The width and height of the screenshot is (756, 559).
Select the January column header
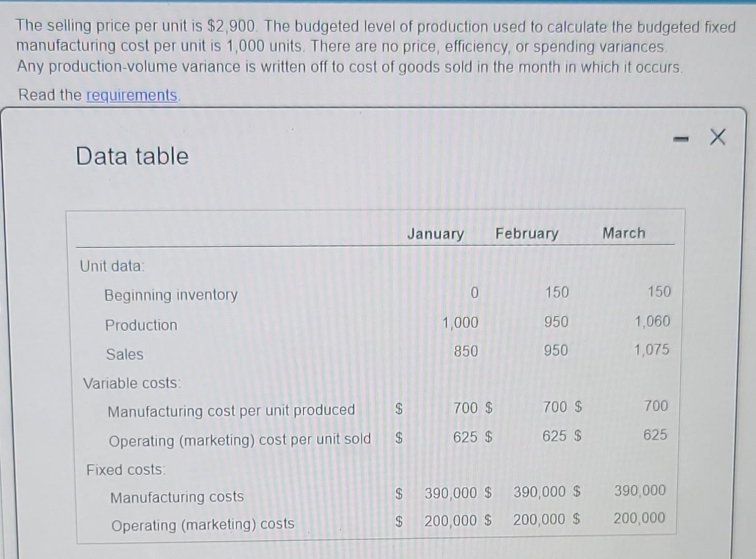(x=435, y=234)
